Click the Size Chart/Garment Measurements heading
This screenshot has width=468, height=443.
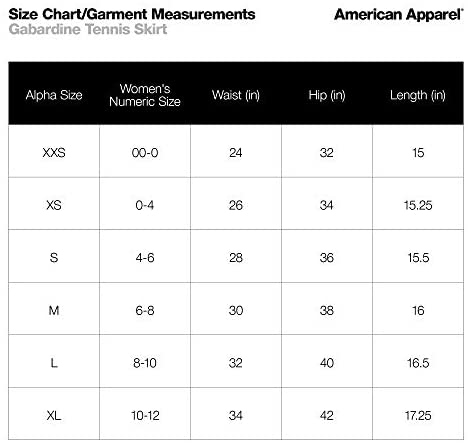pyautogui.click(x=132, y=14)
